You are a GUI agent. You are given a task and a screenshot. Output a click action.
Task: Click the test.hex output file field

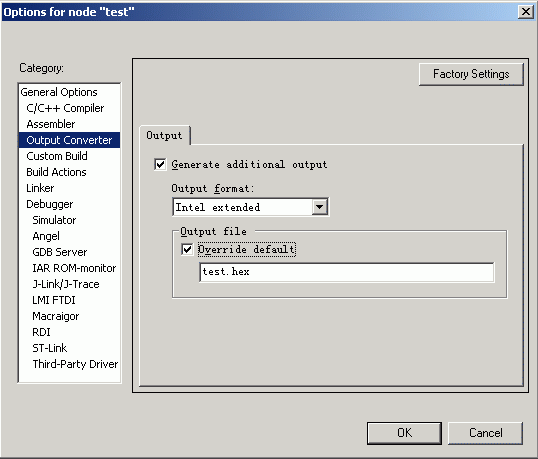(x=347, y=272)
